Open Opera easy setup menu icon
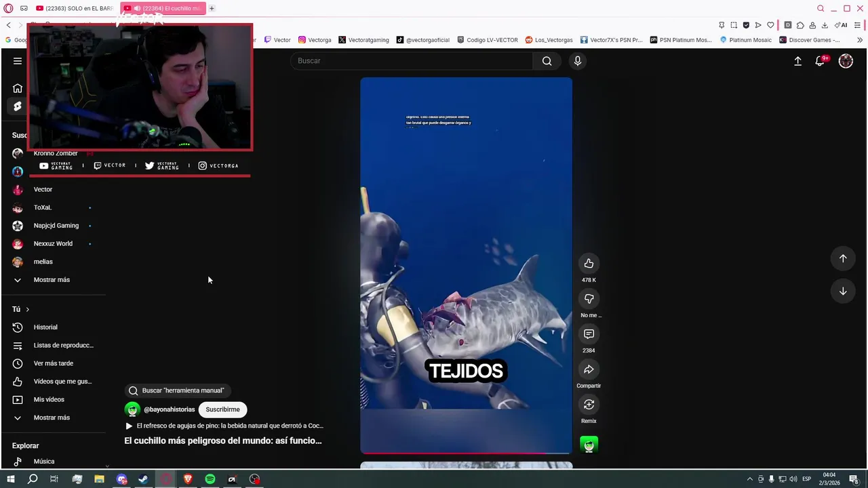The height and width of the screenshot is (488, 868). tap(858, 25)
